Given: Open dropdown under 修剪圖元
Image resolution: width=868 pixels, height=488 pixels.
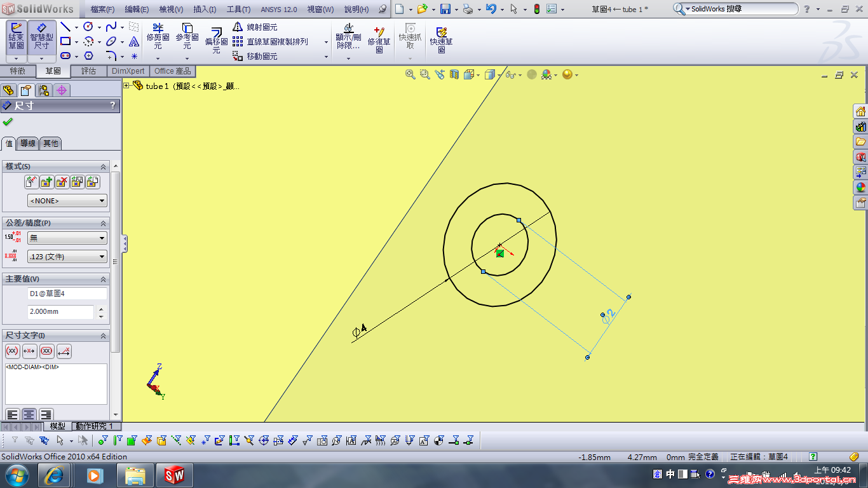Looking at the screenshot, I should (158, 58).
